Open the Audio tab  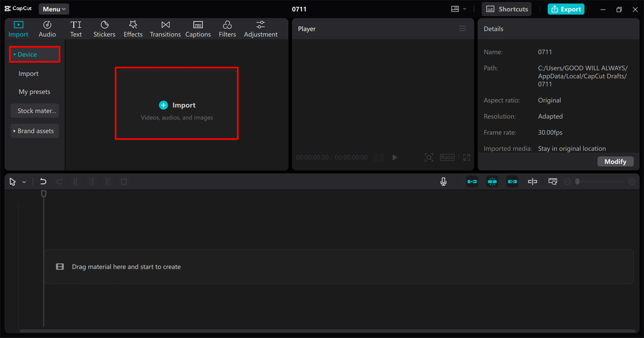pyautogui.click(x=47, y=29)
